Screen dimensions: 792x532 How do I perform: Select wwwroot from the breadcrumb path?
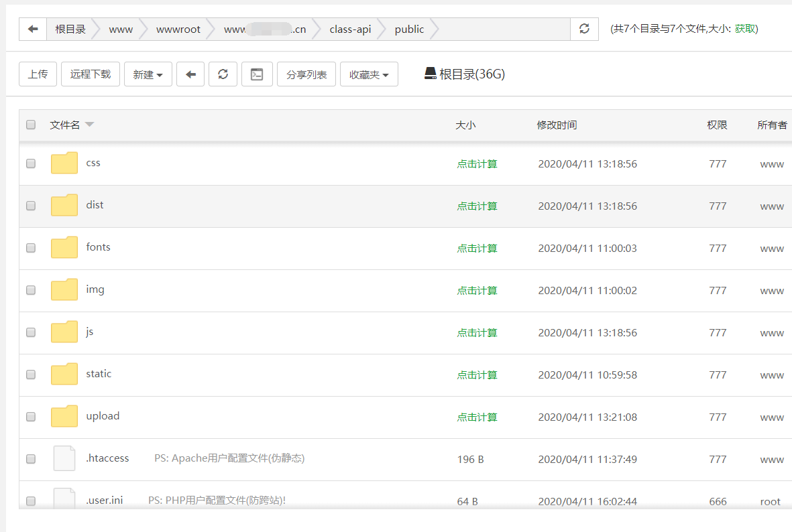coord(178,29)
